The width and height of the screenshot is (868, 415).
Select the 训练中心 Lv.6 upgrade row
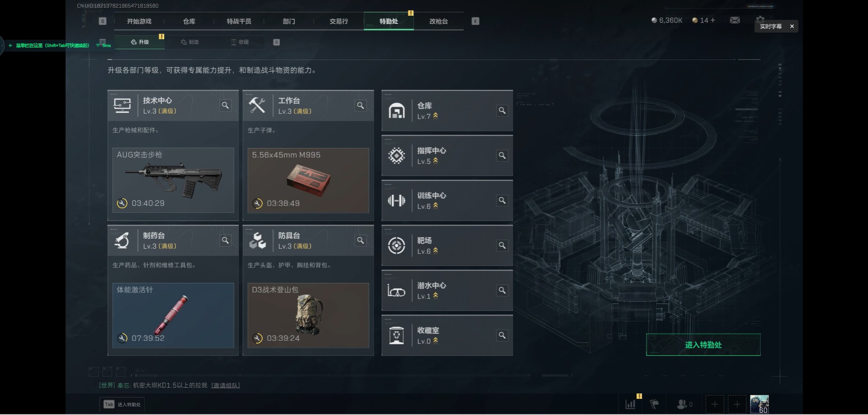[447, 200]
